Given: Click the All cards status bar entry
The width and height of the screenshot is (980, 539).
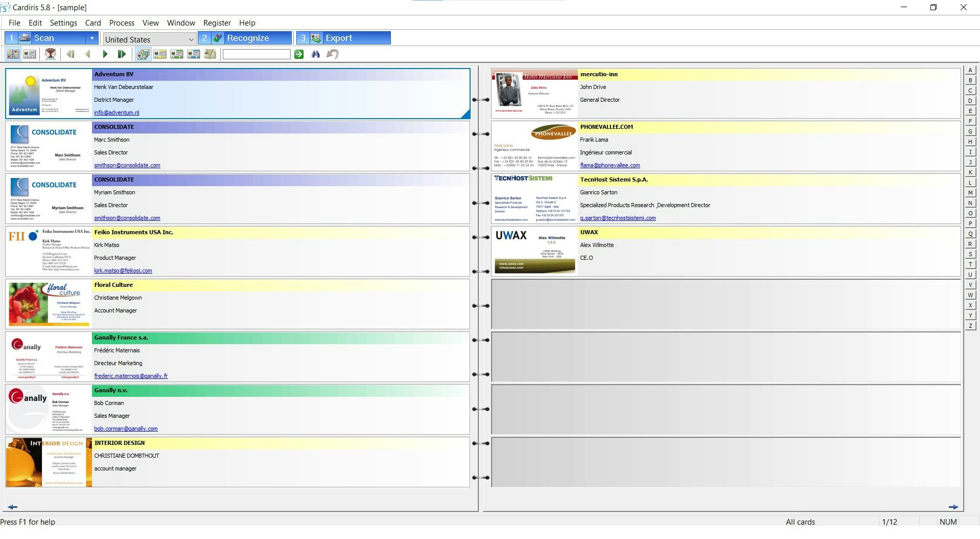Looking at the screenshot, I should (800, 522).
